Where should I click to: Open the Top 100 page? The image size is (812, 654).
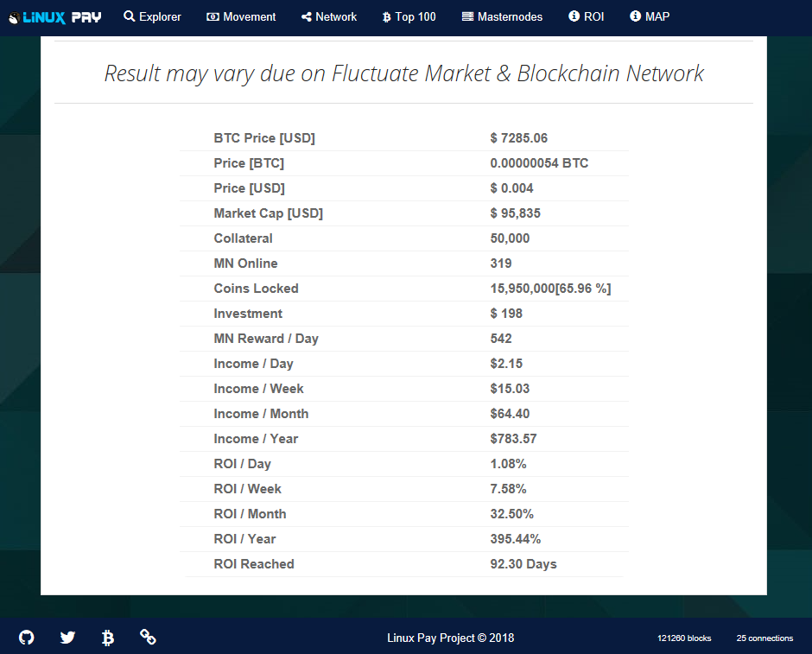409,16
